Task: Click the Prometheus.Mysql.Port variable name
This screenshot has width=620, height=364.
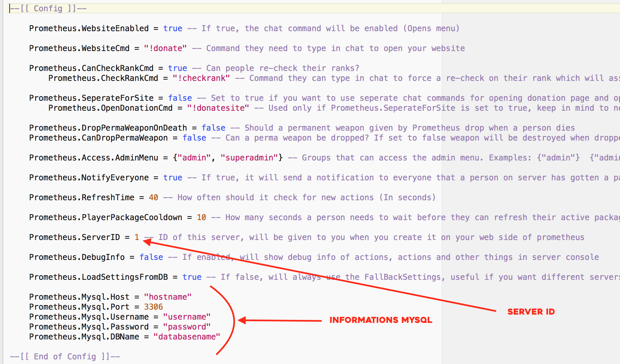Action: pyautogui.click(x=79, y=307)
